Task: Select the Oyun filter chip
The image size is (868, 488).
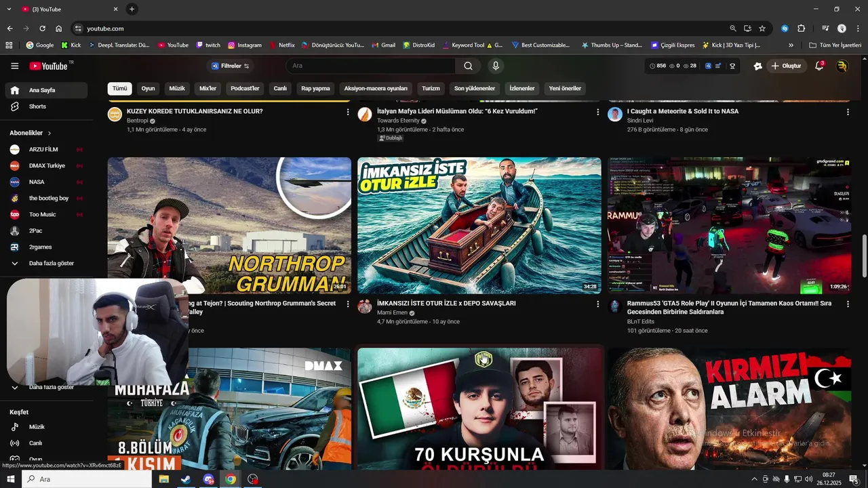Action: click(x=148, y=89)
